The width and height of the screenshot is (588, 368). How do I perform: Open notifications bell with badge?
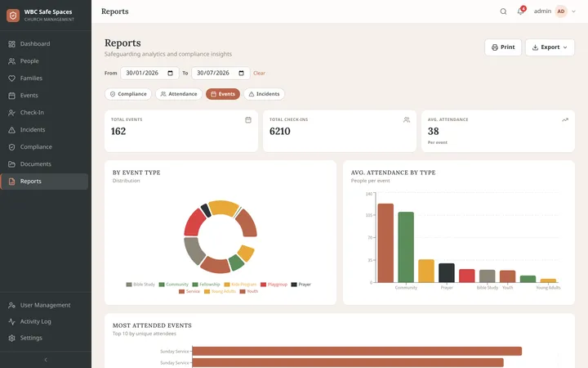tap(521, 11)
